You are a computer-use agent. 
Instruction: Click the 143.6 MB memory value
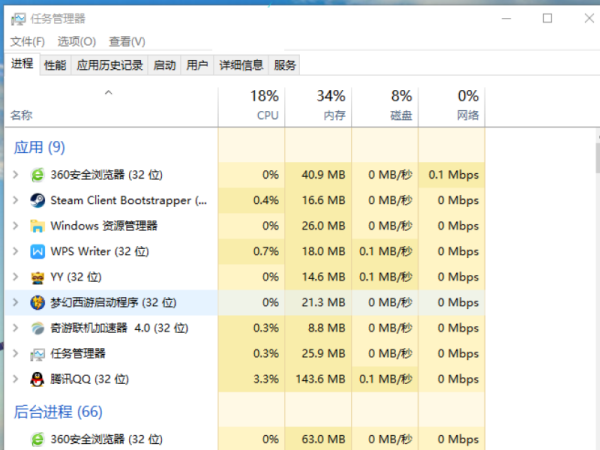tap(320, 379)
